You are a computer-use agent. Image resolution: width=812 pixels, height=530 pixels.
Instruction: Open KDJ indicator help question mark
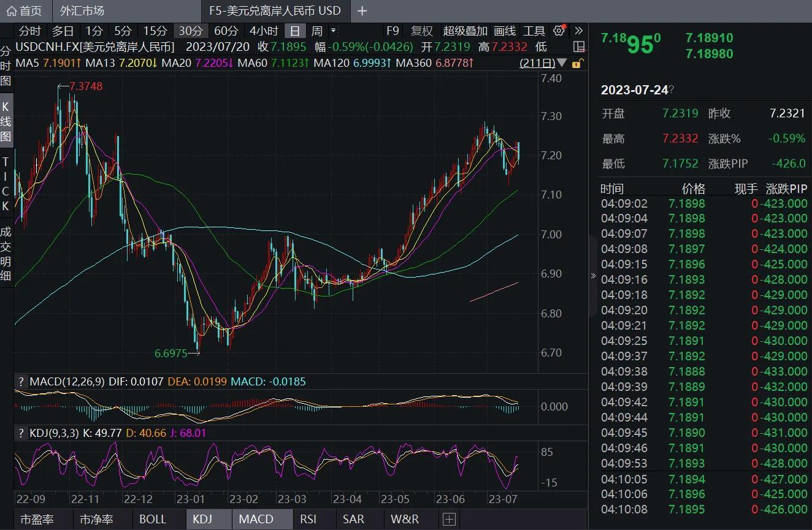[21, 433]
